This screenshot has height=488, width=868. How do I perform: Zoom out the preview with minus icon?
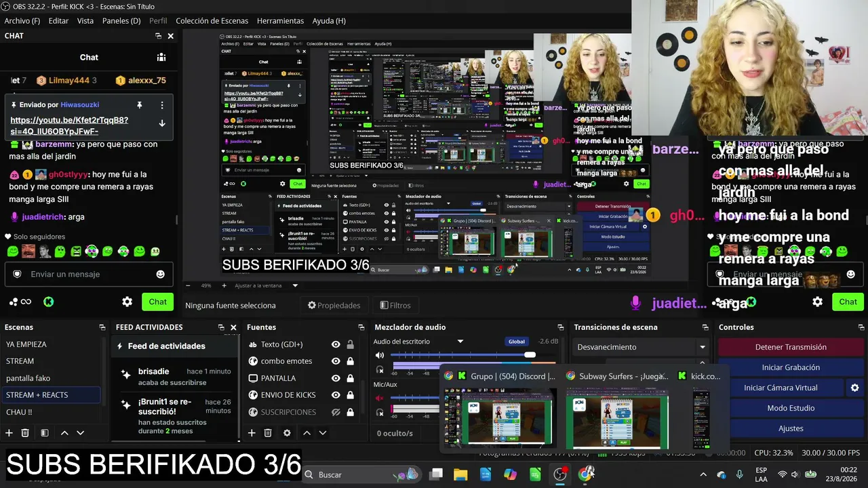[x=188, y=285]
